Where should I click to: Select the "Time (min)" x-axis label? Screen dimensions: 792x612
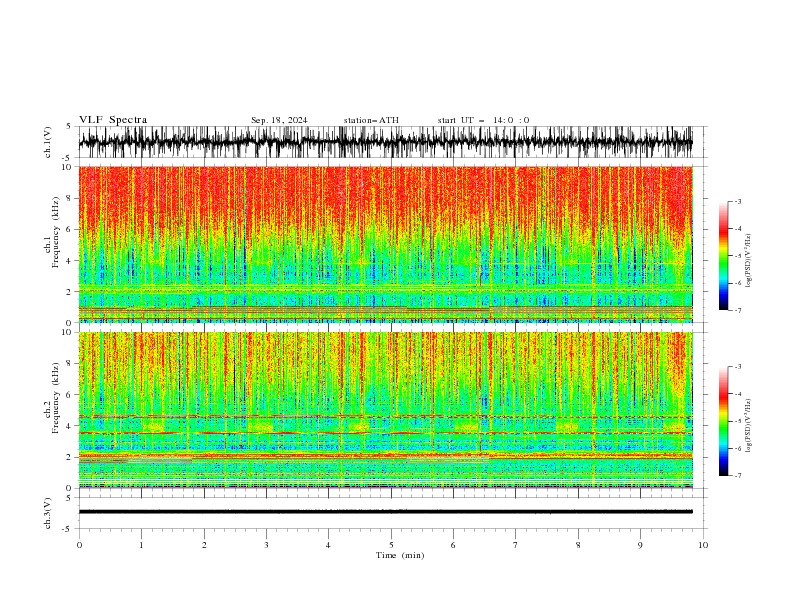pyautogui.click(x=400, y=555)
